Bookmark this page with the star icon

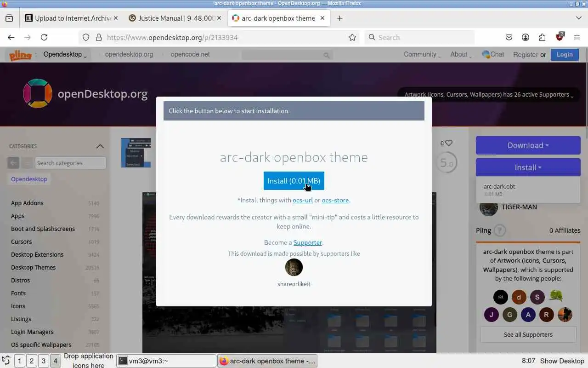click(x=352, y=37)
